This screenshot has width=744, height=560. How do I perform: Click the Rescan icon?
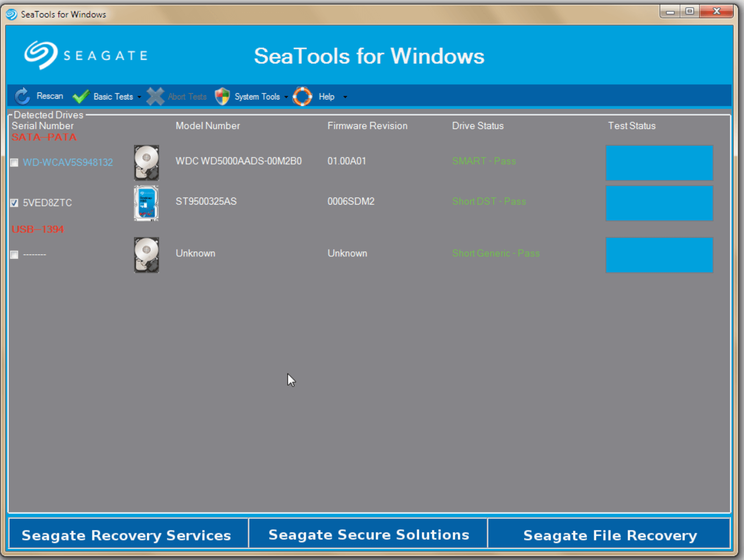[x=22, y=96]
